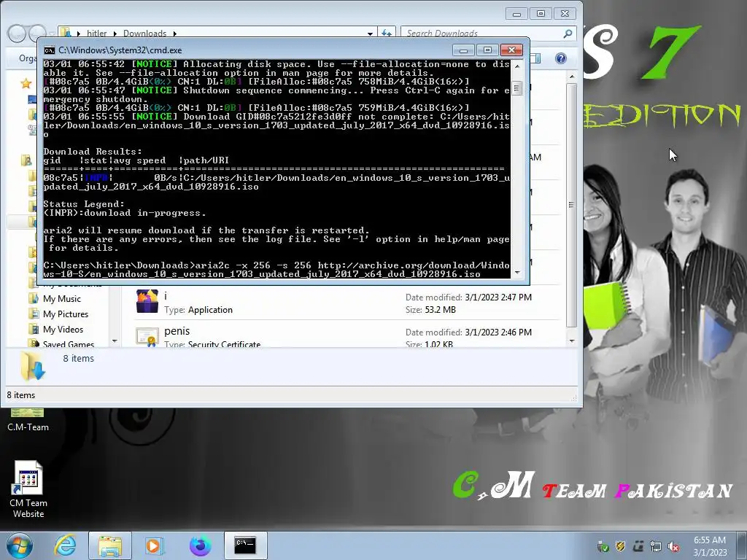This screenshot has width=747, height=560.
Task: Launch Internet Explorer from the taskbar
Action: (65, 545)
